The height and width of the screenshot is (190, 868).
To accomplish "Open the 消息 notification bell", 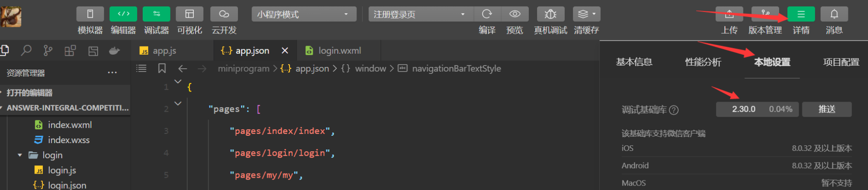I will point(834,14).
